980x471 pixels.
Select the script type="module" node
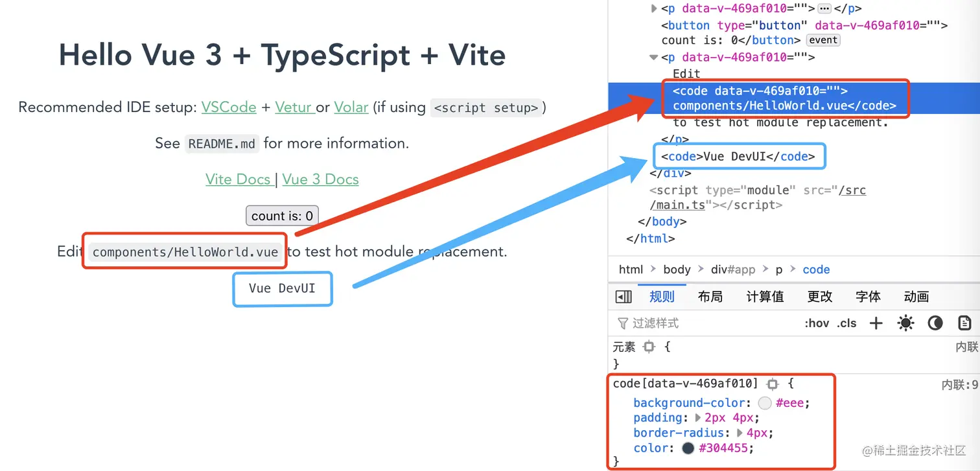(757, 198)
